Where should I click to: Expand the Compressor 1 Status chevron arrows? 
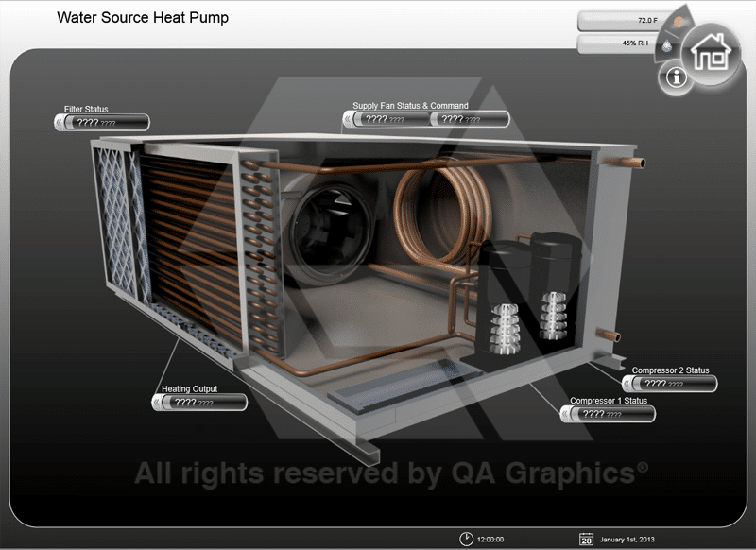(x=564, y=414)
